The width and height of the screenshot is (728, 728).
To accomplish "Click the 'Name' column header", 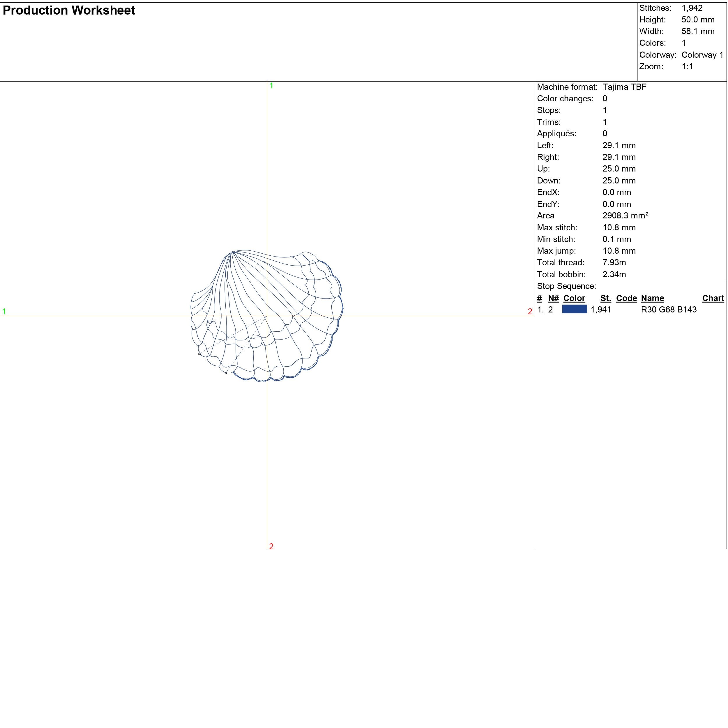I will pos(652,298).
